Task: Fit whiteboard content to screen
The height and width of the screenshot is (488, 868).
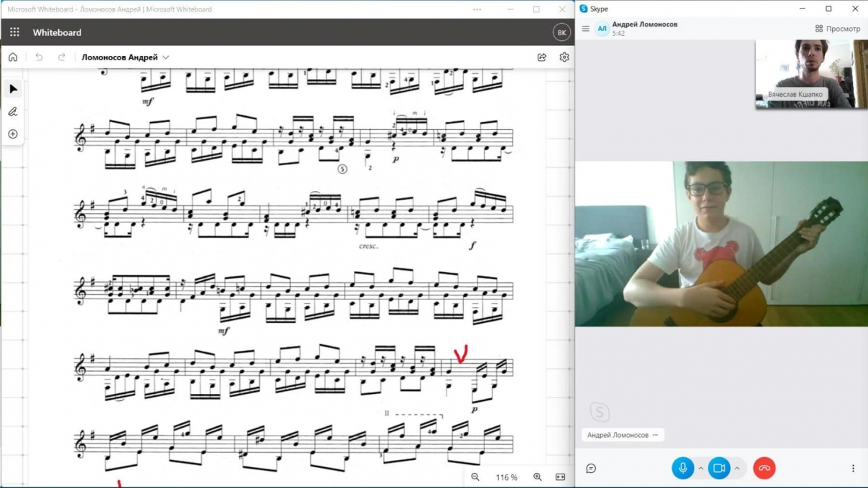Action: (560, 477)
